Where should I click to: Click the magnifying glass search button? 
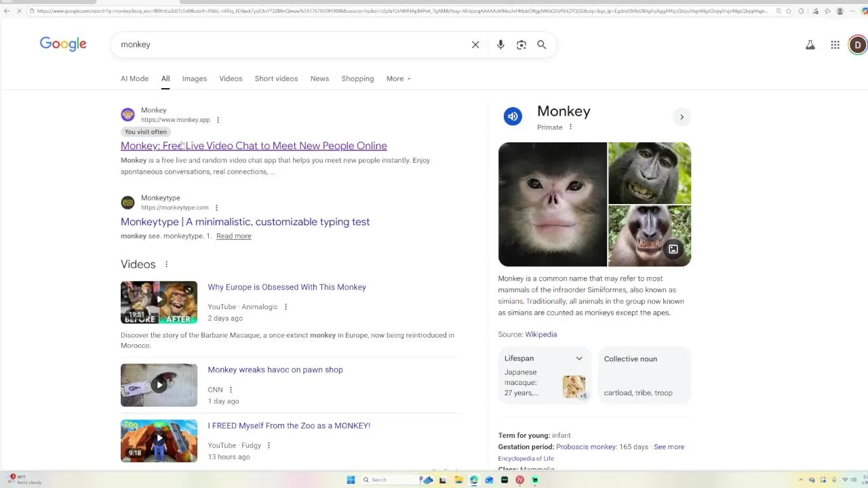(542, 45)
